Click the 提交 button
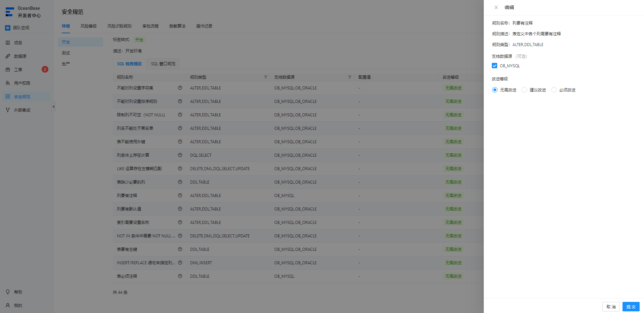This screenshot has width=644, height=313. pyautogui.click(x=631, y=307)
